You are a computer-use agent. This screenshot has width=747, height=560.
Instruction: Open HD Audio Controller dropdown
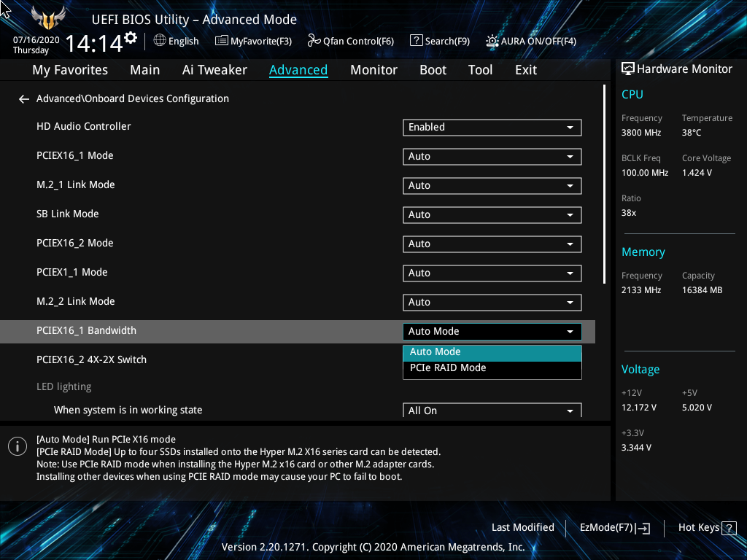(492, 127)
